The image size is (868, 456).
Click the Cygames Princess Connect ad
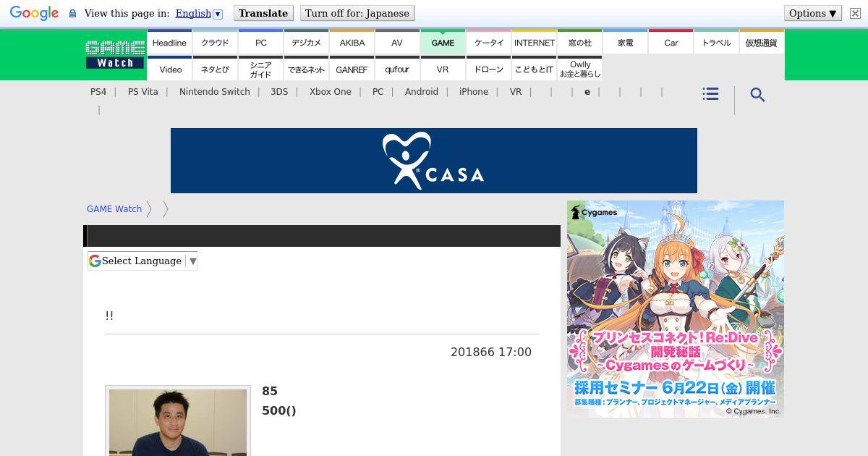[x=676, y=309]
